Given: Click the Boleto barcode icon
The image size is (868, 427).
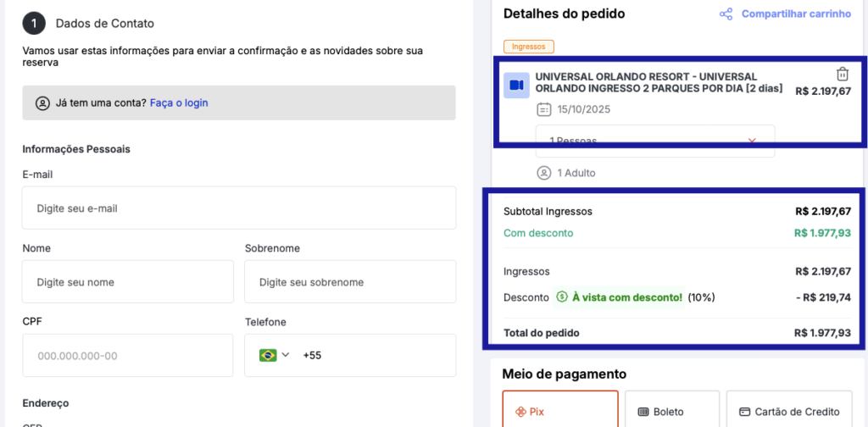Looking at the screenshot, I should point(643,412).
